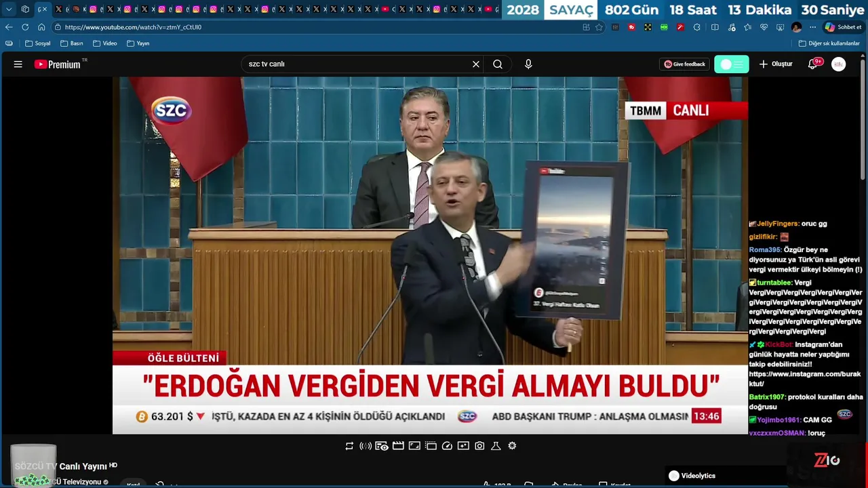Open the Video bookmarks folder
The height and width of the screenshot is (488, 868).
pos(105,43)
